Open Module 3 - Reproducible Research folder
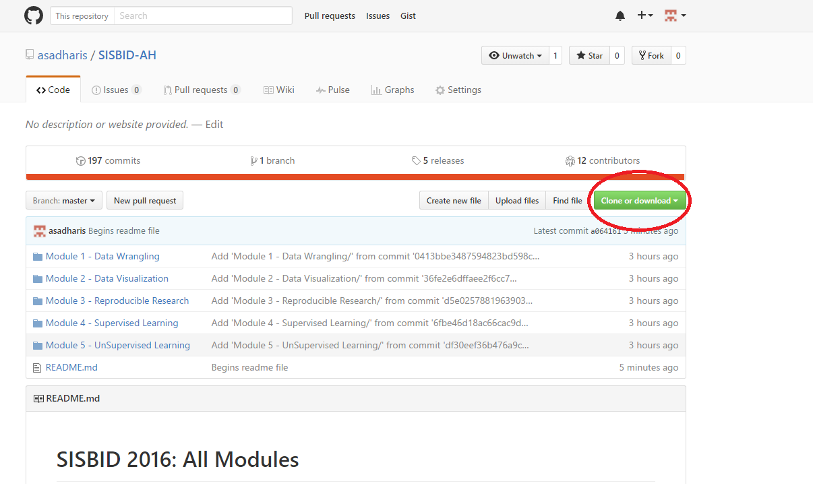This screenshot has width=813, height=504. [x=117, y=301]
